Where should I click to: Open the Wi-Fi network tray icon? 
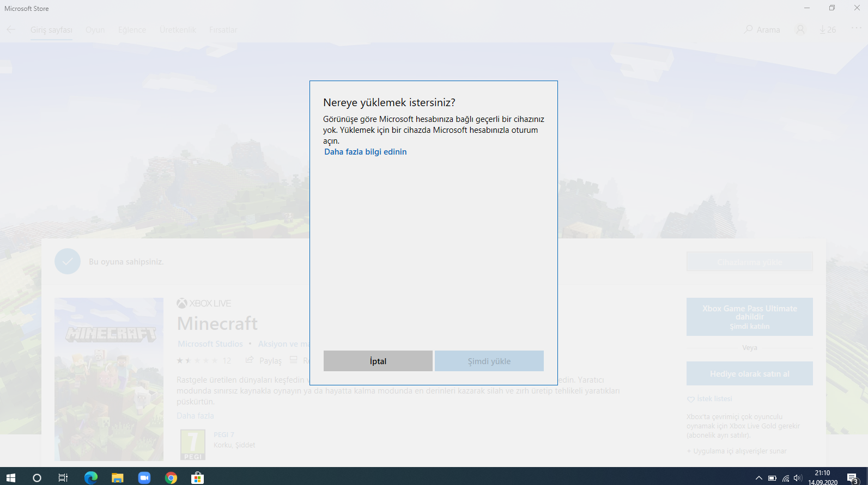785,478
